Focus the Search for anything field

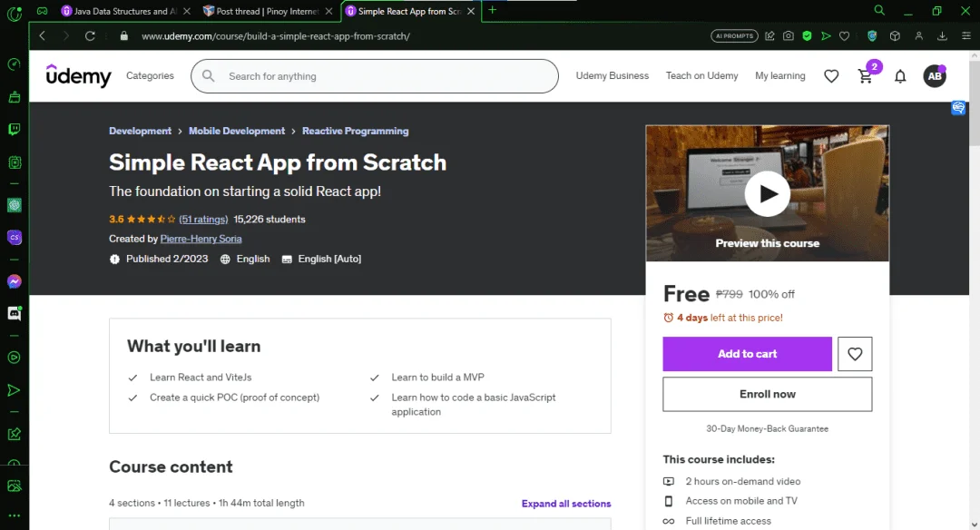[375, 76]
